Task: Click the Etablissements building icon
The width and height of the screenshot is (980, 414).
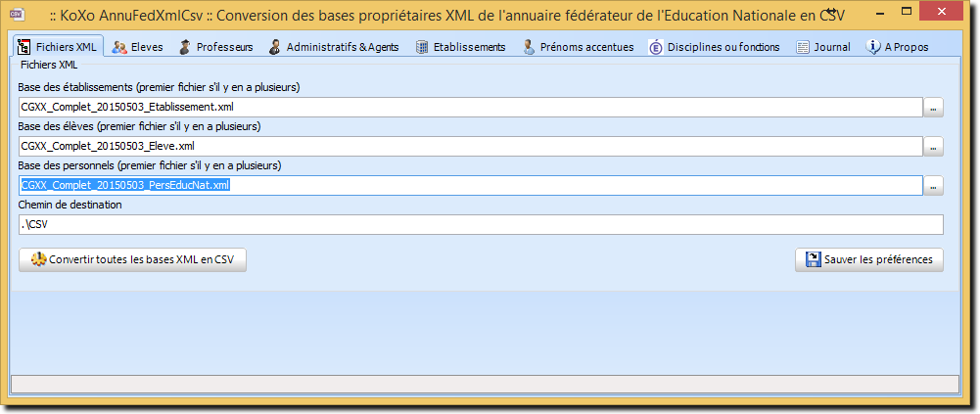Action: pyautogui.click(x=422, y=47)
